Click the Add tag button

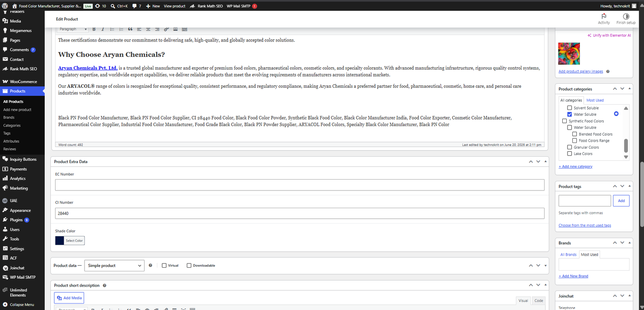coord(621,200)
